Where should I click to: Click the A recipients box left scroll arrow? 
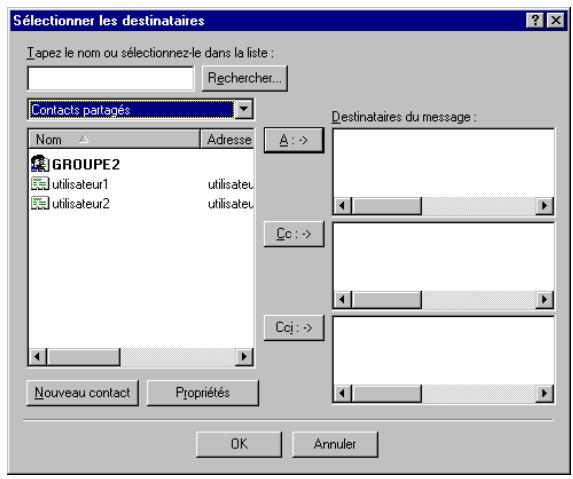click(342, 206)
